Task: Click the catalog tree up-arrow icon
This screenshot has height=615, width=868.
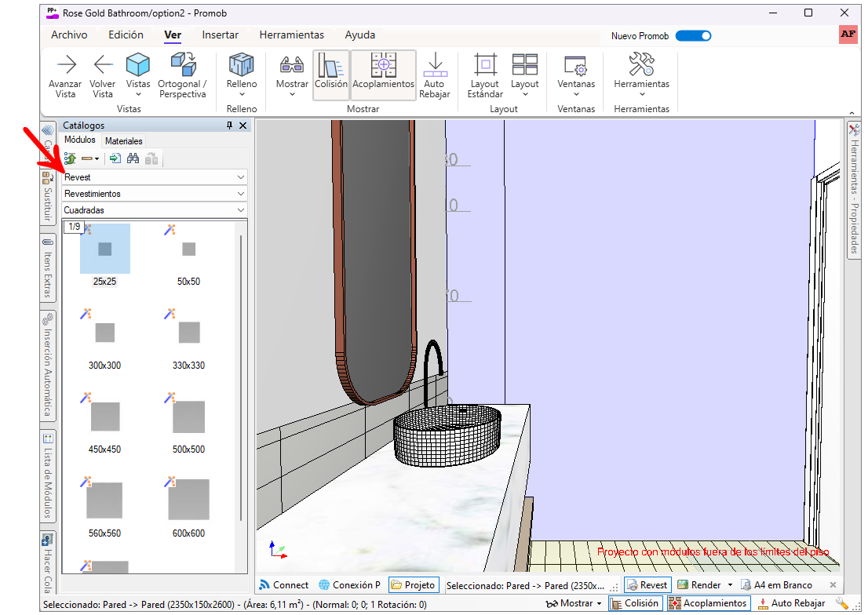Action: coord(71,158)
